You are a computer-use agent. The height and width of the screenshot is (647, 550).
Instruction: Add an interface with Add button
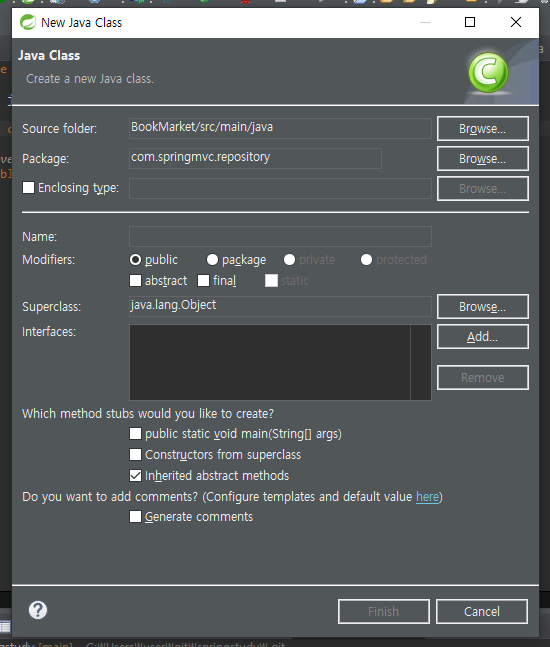coord(483,337)
